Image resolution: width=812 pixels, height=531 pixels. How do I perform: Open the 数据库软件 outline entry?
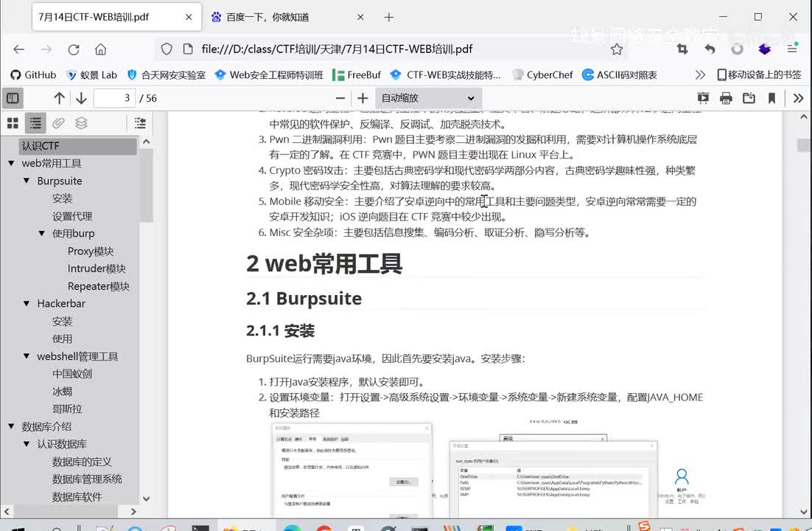click(77, 497)
